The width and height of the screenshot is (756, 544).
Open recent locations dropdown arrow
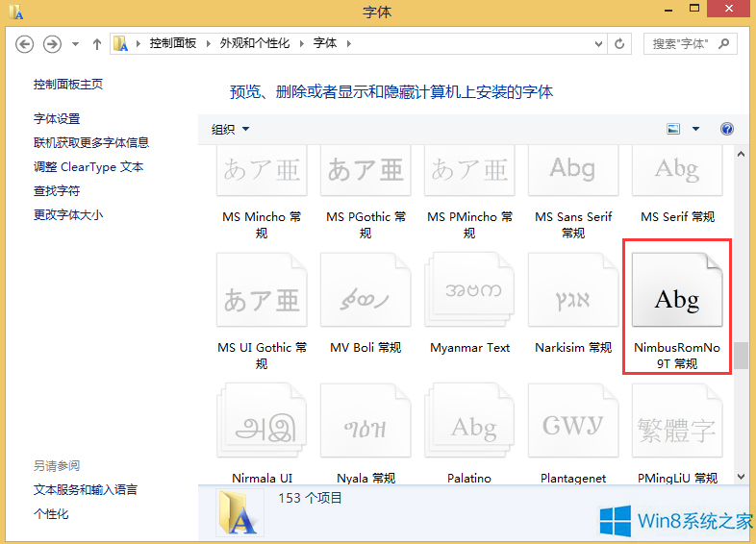[75, 44]
